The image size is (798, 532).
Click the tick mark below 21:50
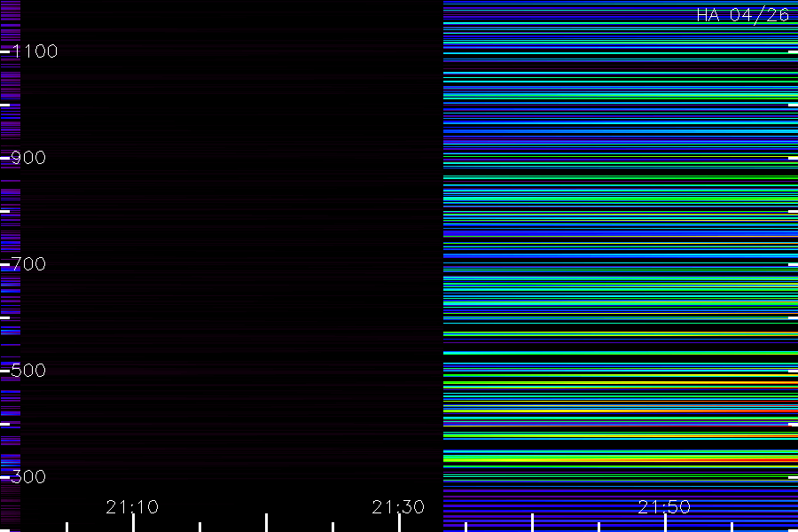click(665, 523)
